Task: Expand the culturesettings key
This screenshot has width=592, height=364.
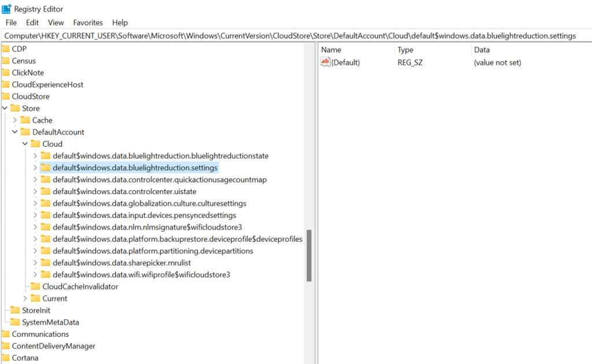Action: 35,203
